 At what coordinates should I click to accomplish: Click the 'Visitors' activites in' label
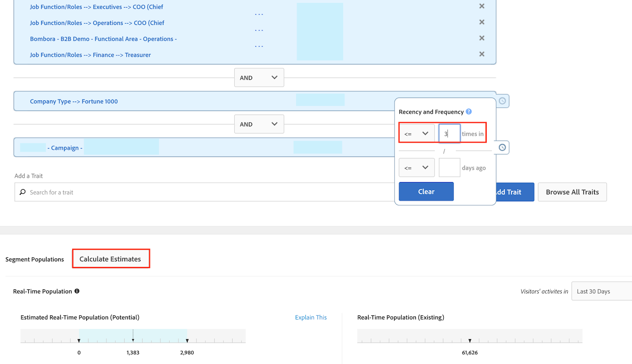click(544, 291)
